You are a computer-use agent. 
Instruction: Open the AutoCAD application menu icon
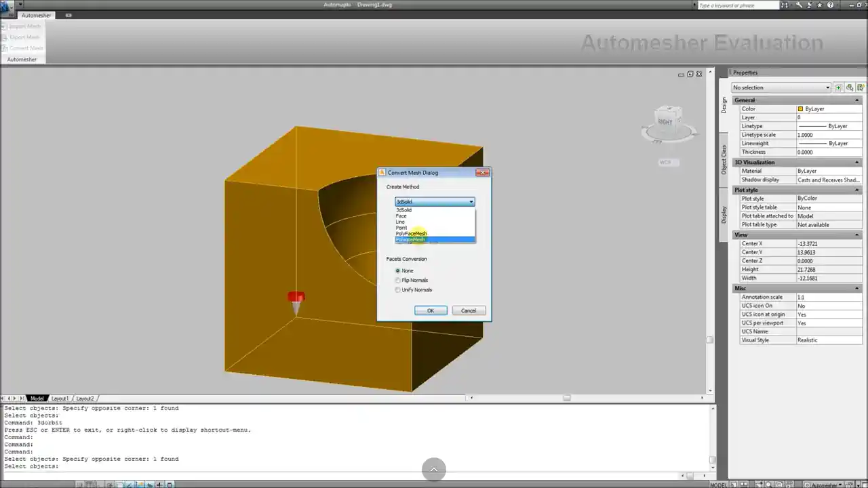pyautogui.click(x=7, y=5)
